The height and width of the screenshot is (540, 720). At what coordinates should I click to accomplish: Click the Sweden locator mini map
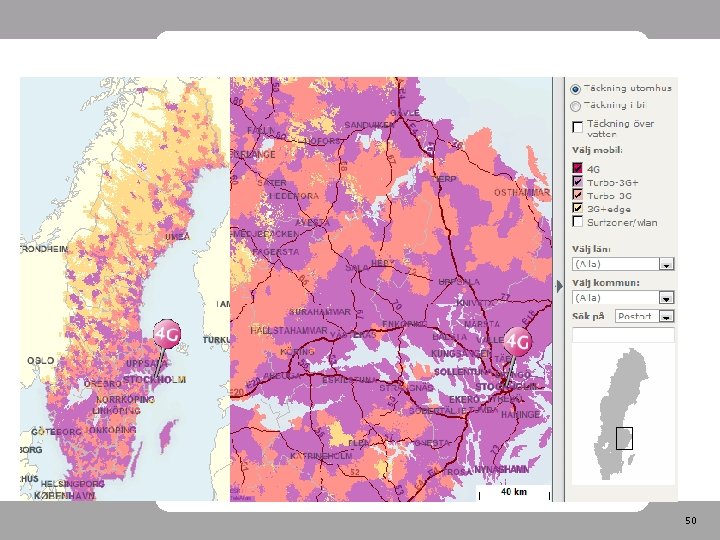coord(623,415)
